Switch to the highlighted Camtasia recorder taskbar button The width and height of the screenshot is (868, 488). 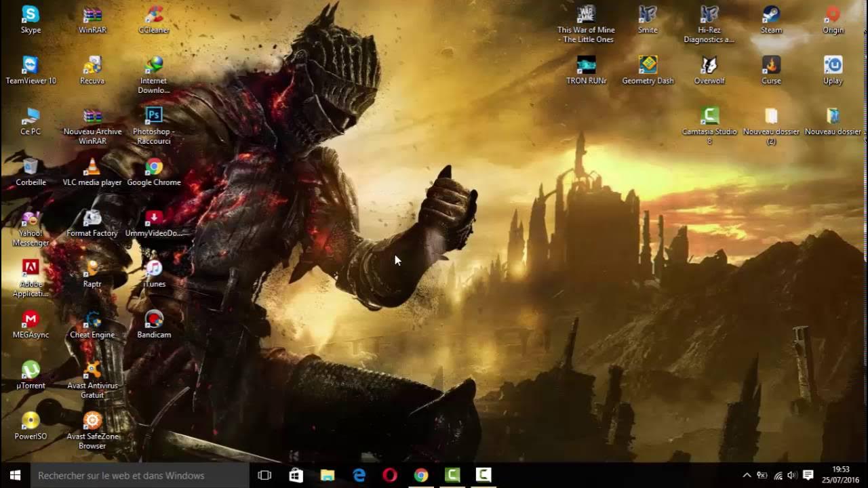484,475
